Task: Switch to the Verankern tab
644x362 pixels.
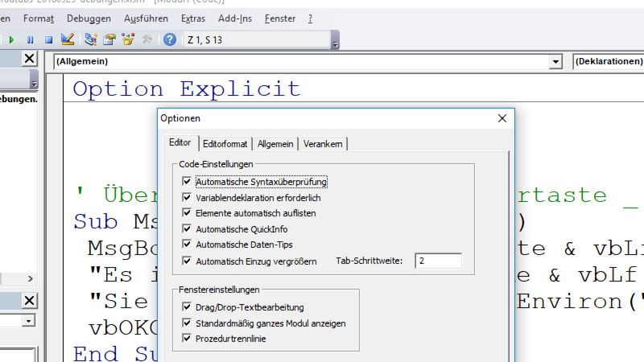Action: 323,144
